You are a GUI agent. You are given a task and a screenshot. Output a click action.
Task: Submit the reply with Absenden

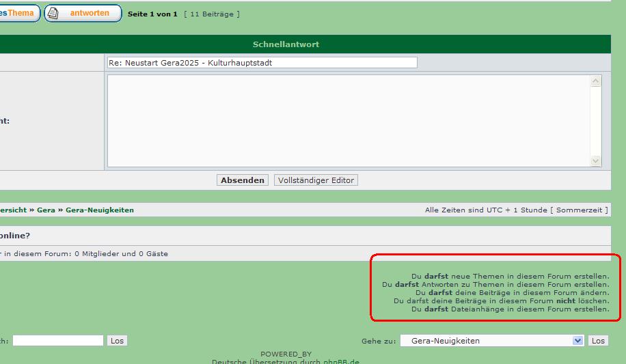tap(242, 180)
